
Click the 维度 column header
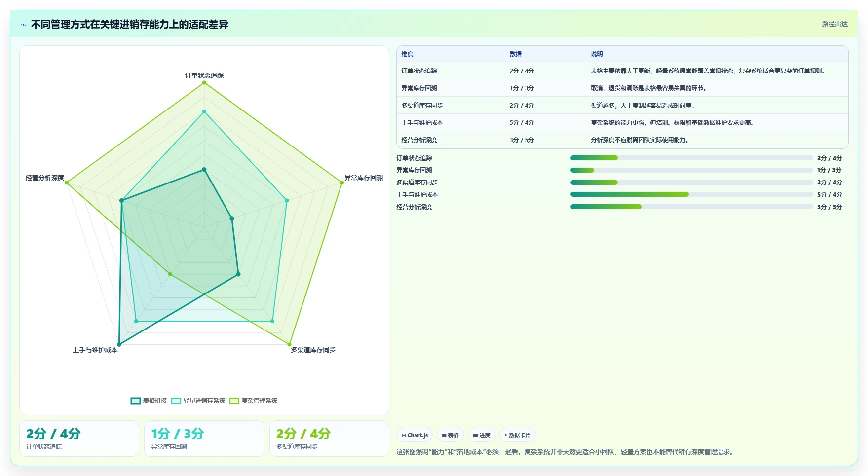pyautogui.click(x=407, y=54)
